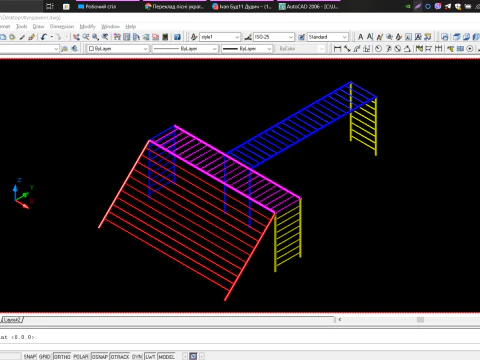Expand the Undo history arrow
Screen dimensions: 480x360
tap(52, 37)
